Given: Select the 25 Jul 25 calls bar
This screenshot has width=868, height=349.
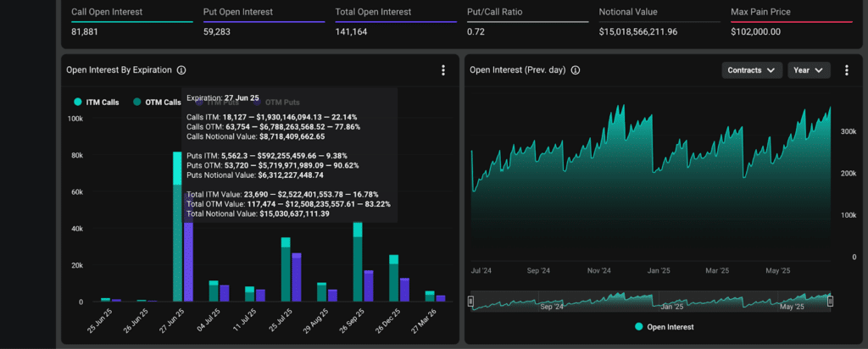Looking at the screenshot, I should coord(286,270).
